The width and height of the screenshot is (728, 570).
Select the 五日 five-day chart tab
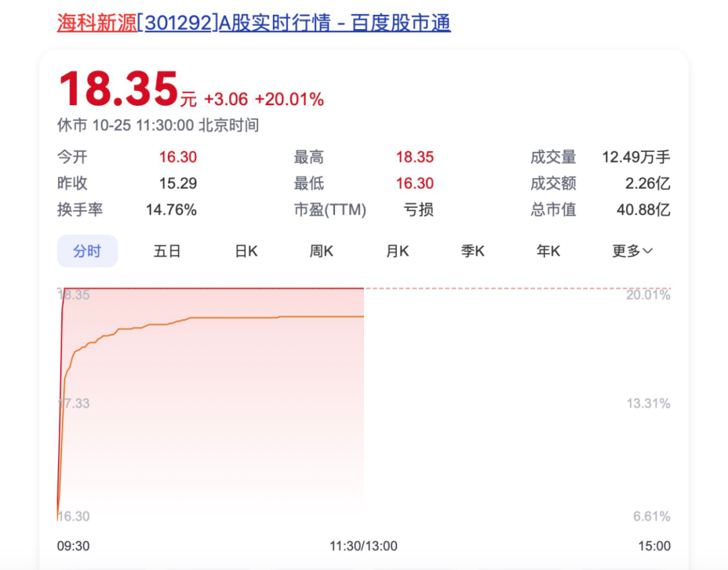166,250
